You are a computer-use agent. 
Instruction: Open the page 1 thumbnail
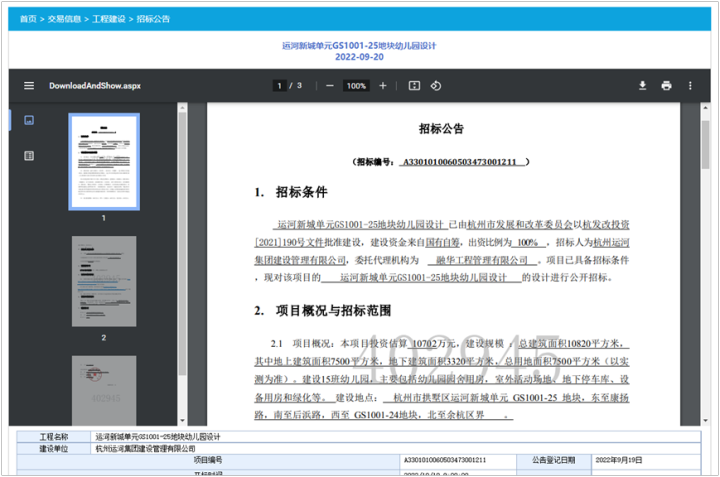pos(104,162)
